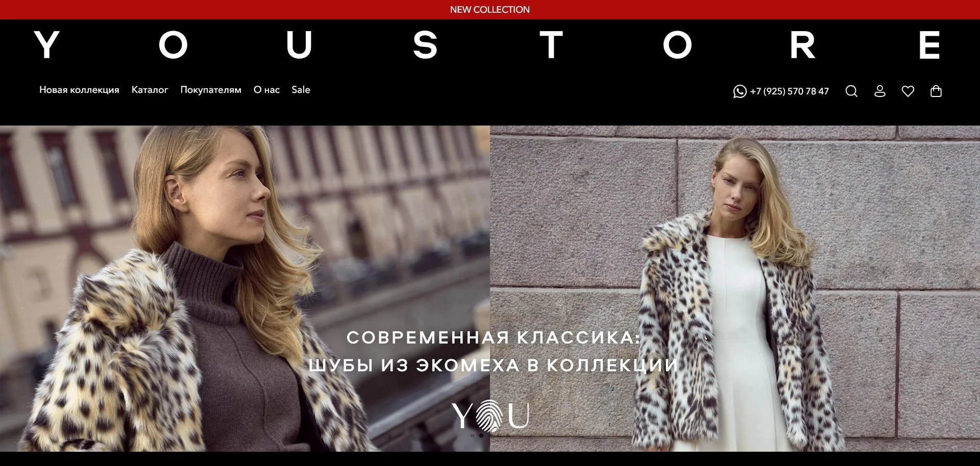This screenshot has height=466, width=980.
Task: Open the wishlist heart icon
Action: tap(908, 91)
